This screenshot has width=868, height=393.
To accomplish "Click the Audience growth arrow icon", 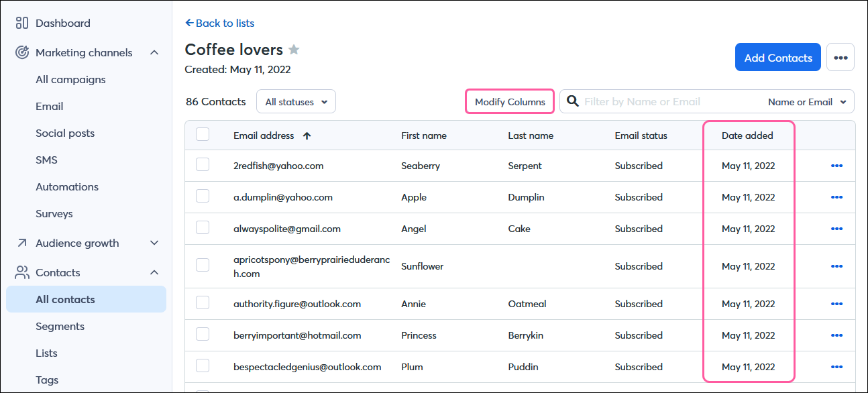I will tap(22, 243).
